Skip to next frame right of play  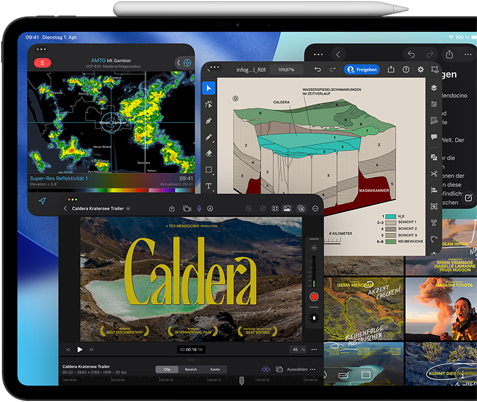pos(91,350)
